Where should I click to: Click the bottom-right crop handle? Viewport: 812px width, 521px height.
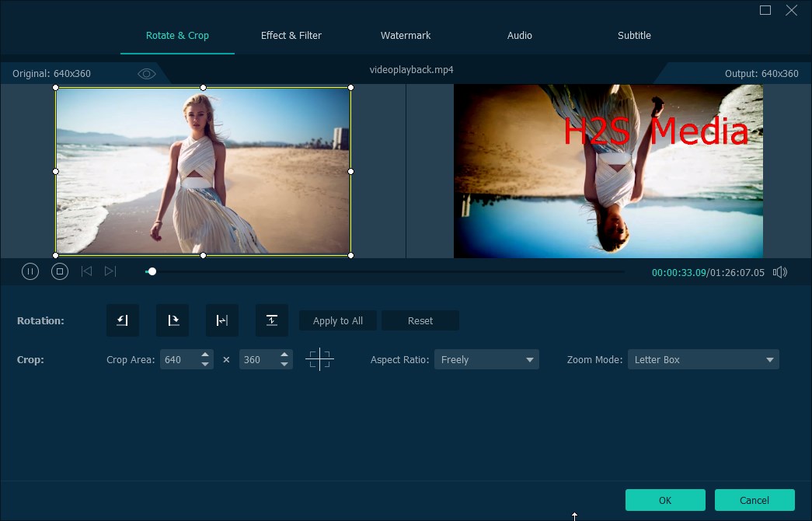pos(350,255)
